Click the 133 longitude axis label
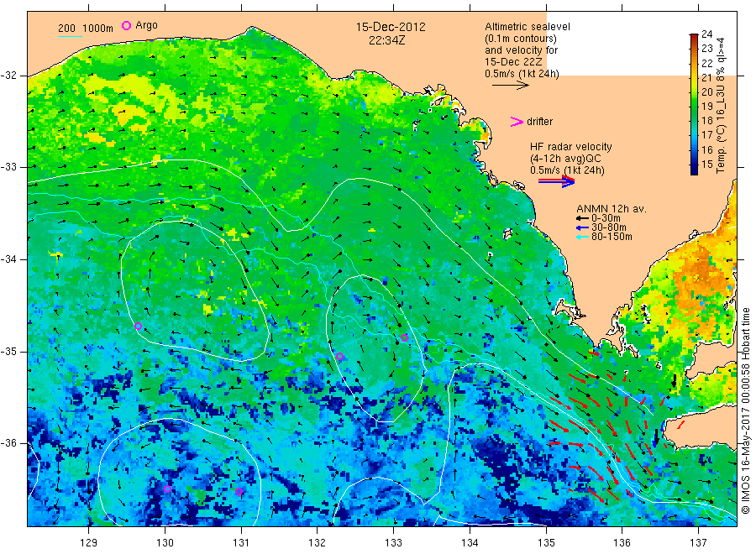The height and width of the screenshot is (554, 756). coord(393,542)
